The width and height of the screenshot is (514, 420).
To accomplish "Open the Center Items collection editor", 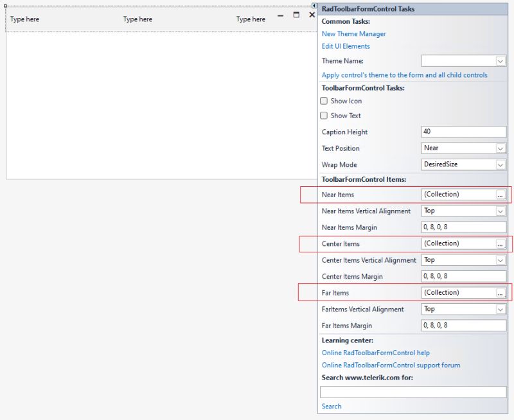I will tap(499, 243).
